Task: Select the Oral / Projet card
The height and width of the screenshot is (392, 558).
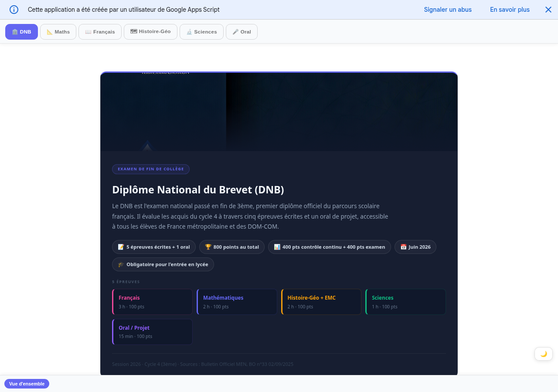Action: [152, 332]
